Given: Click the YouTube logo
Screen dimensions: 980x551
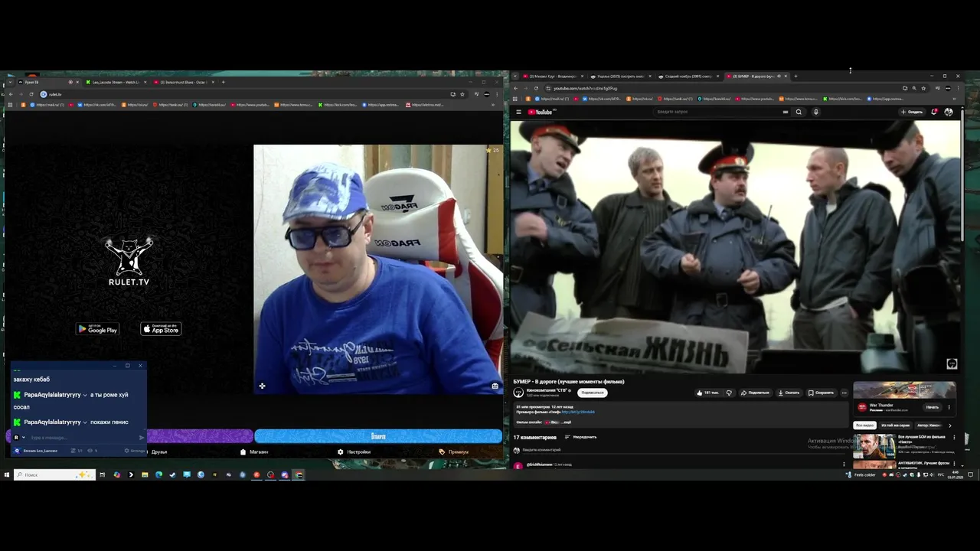Looking at the screenshot, I should tap(541, 112).
